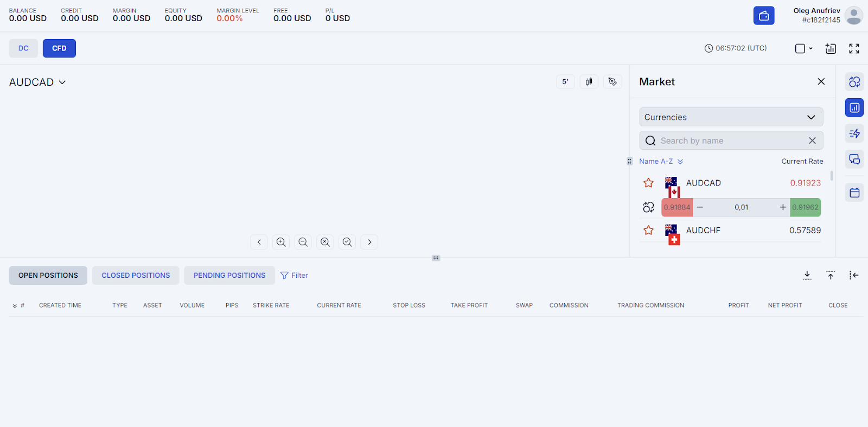Increase volume with plus button
Image resolution: width=868 pixels, height=427 pixels.
(x=783, y=207)
